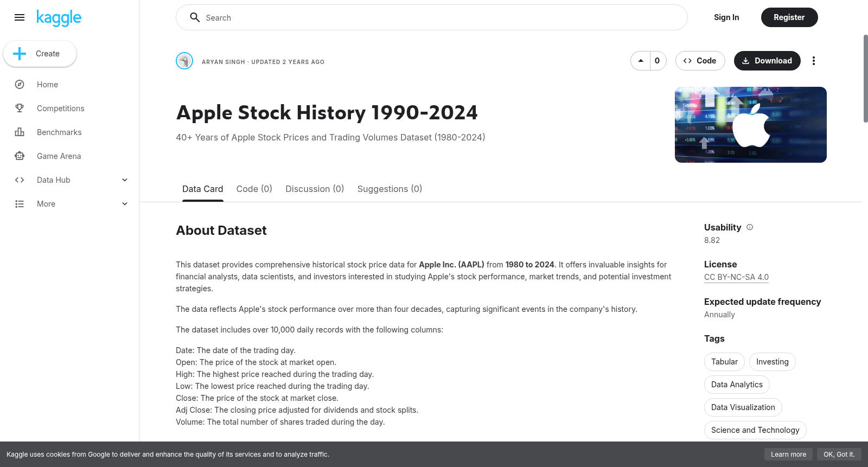Switch to the Discussion (0) tab
The width and height of the screenshot is (868, 467).
[315, 189]
